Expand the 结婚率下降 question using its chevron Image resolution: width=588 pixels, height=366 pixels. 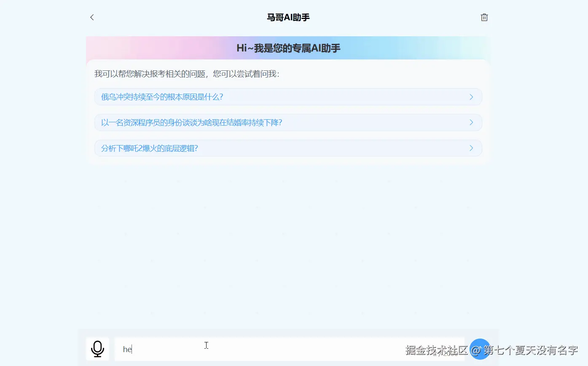(471, 122)
